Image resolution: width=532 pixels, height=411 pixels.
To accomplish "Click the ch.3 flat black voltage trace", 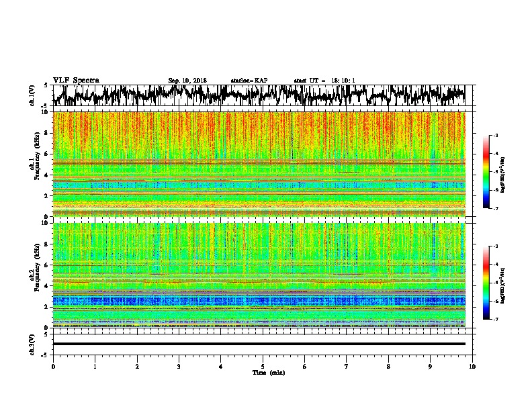I will tap(259, 344).
